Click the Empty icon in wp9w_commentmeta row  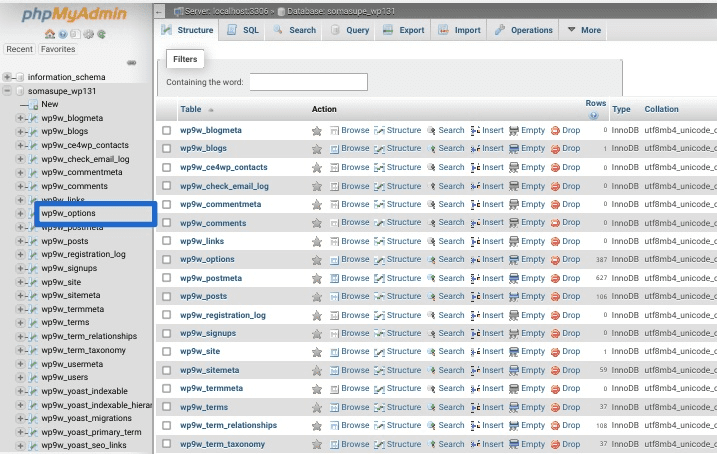tap(514, 204)
